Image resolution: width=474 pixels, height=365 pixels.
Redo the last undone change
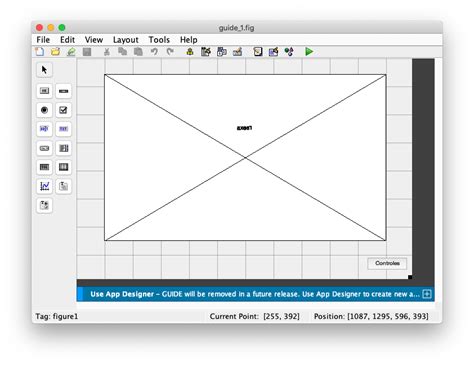[170, 52]
